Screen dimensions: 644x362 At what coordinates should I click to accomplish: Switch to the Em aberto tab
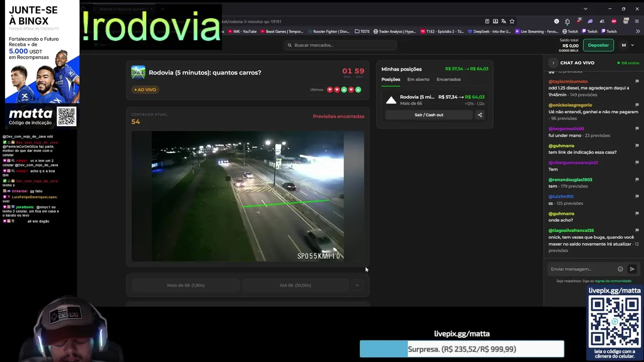tap(419, 79)
